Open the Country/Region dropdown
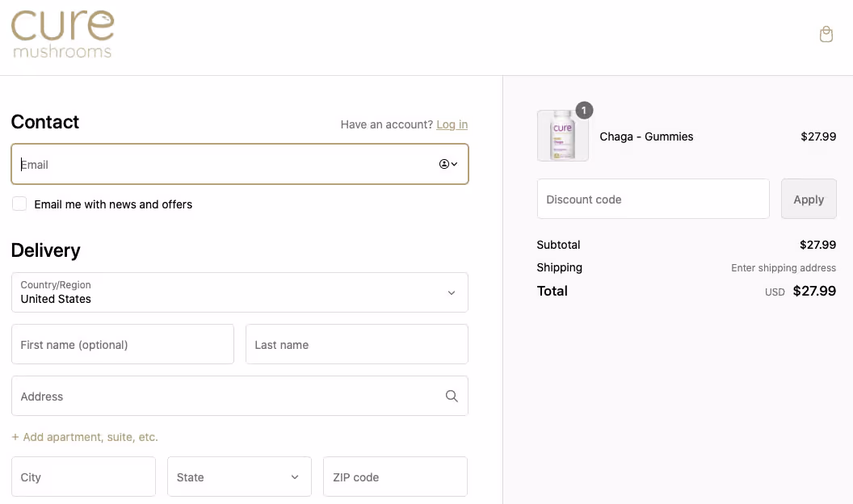Image resolution: width=853 pixels, height=504 pixels. (240, 292)
